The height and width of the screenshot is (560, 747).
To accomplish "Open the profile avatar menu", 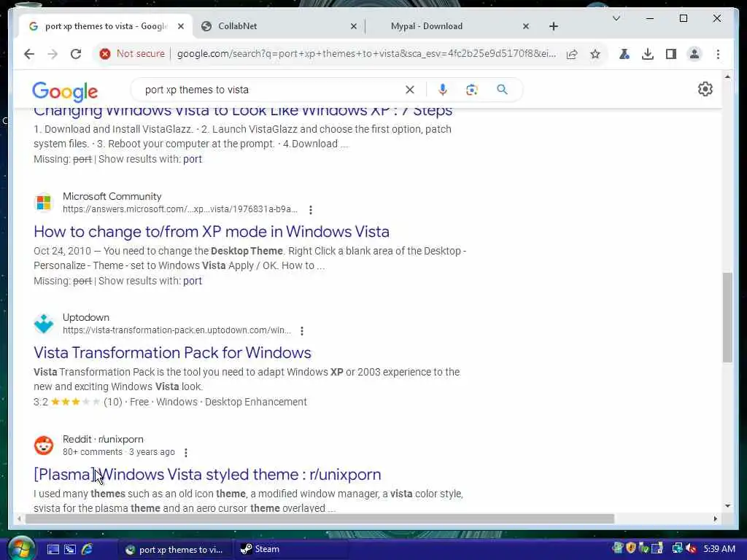I will [694, 54].
